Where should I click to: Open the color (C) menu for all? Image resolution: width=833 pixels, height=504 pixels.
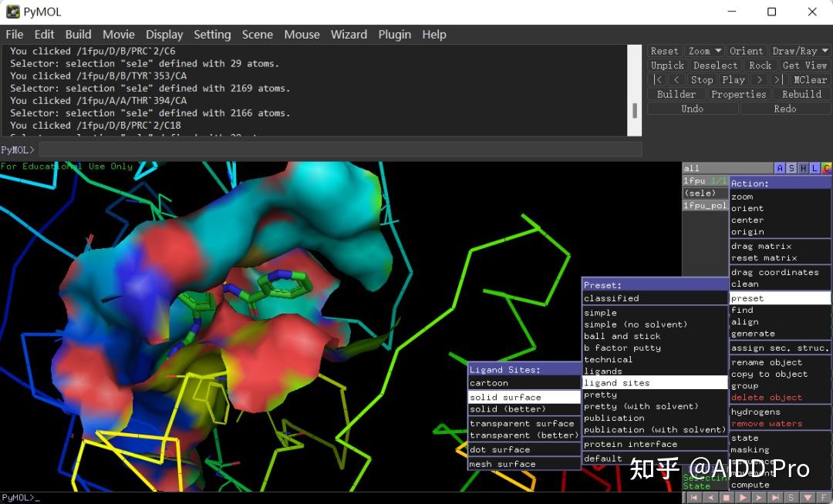point(826,168)
